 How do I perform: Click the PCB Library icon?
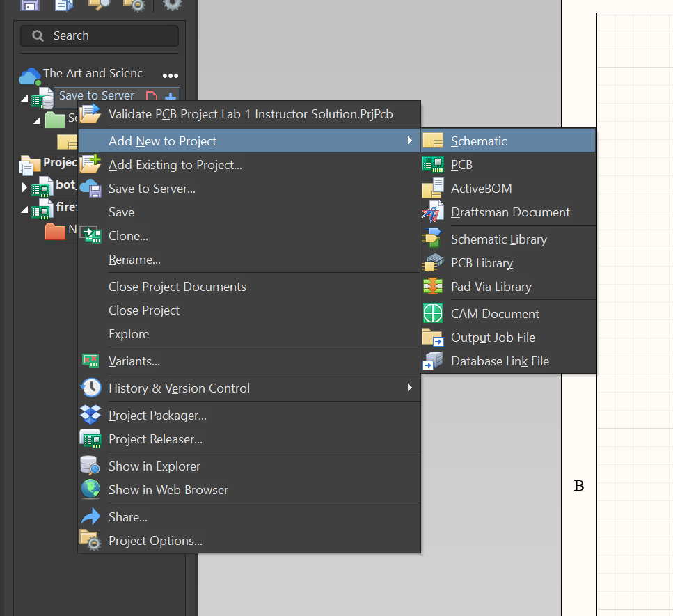click(433, 262)
